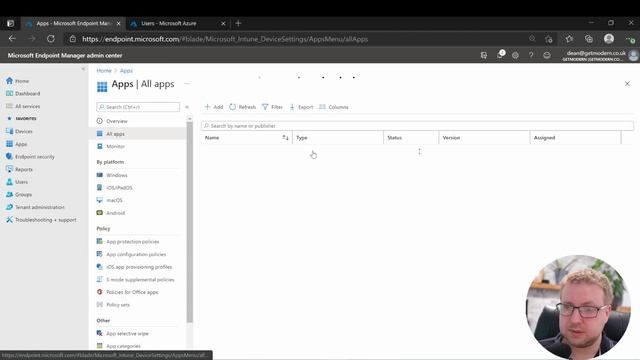Screen dimensions: 640x360
Task: Open browser Collections
Action: (589, 39)
